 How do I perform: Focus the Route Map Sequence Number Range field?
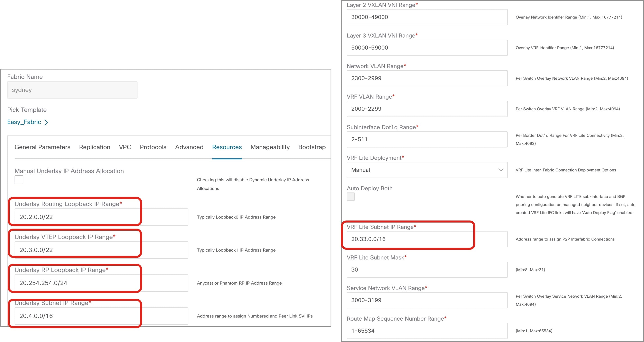pos(427,331)
